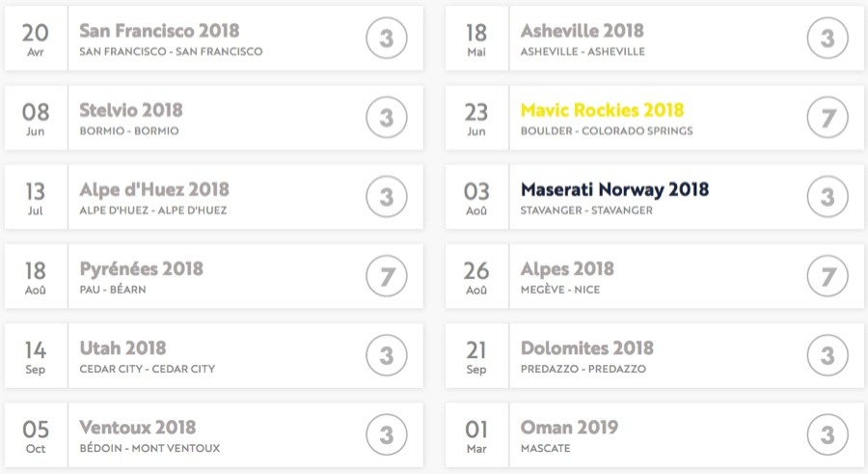Open Dolomites 2018 event title
868x474 pixels.
point(586,349)
